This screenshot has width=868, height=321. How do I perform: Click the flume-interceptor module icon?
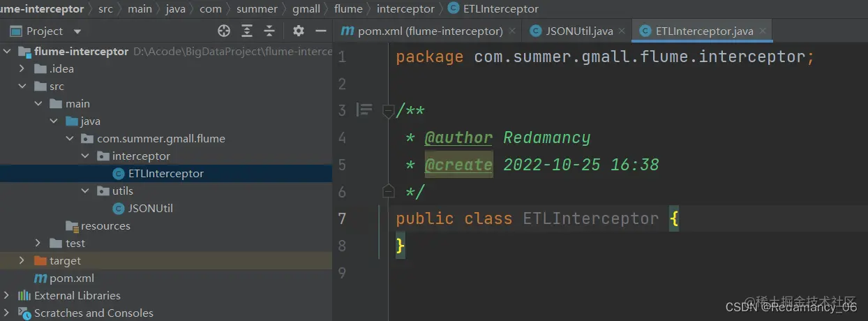point(24,51)
